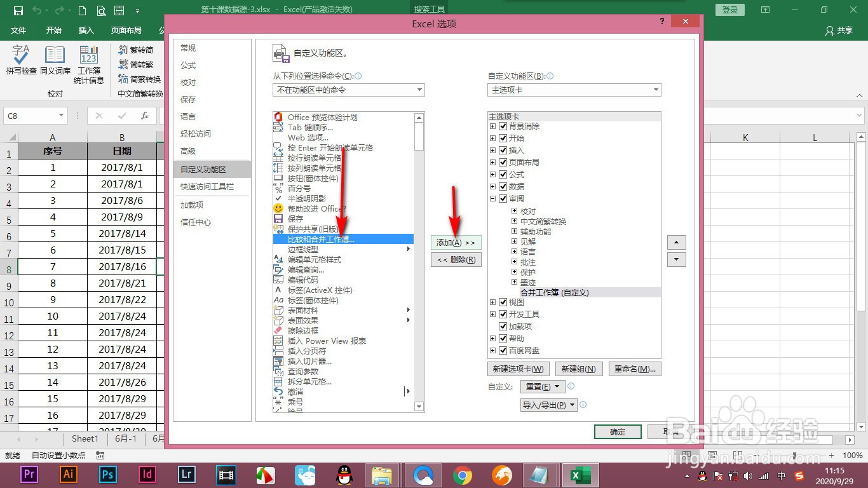Screen dimensions: 868x488
Task: Collapse the 审阅 tree node
Action: tap(492, 199)
